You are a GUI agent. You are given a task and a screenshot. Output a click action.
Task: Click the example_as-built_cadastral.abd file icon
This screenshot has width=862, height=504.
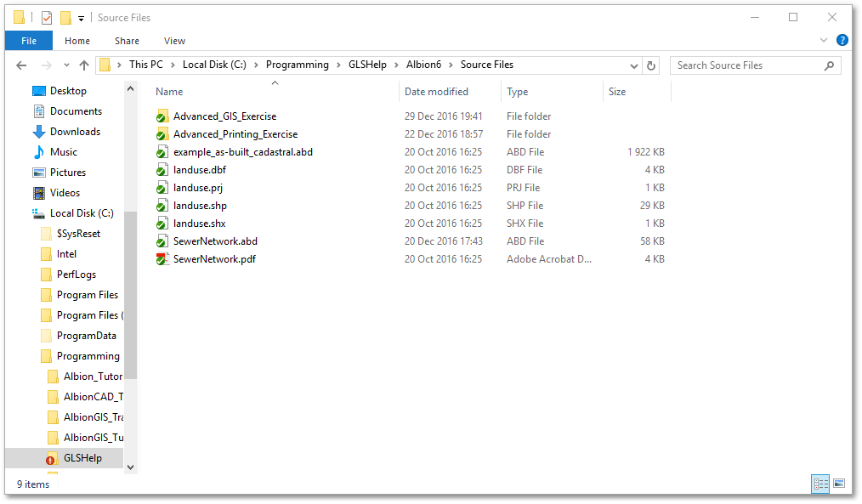(x=162, y=152)
